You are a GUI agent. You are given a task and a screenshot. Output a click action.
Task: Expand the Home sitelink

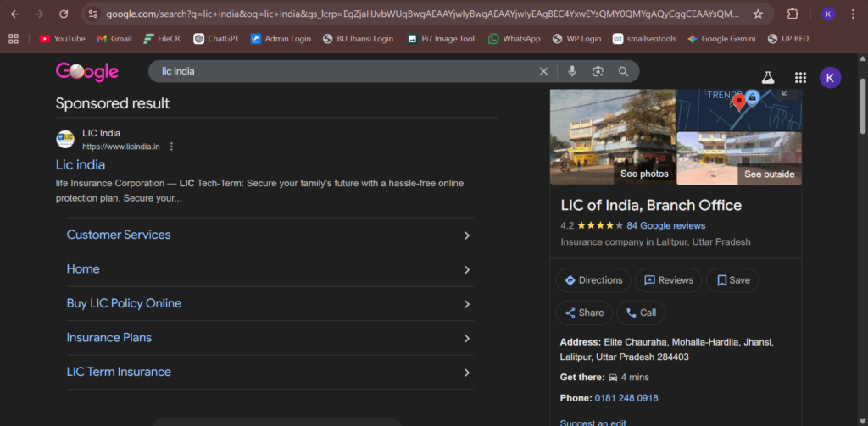(x=270, y=269)
